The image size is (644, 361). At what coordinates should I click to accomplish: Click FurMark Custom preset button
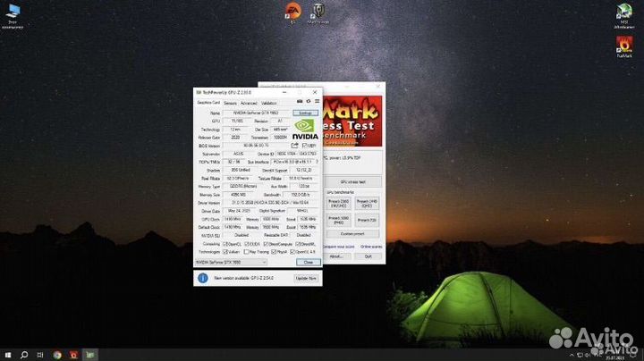(352, 234)
